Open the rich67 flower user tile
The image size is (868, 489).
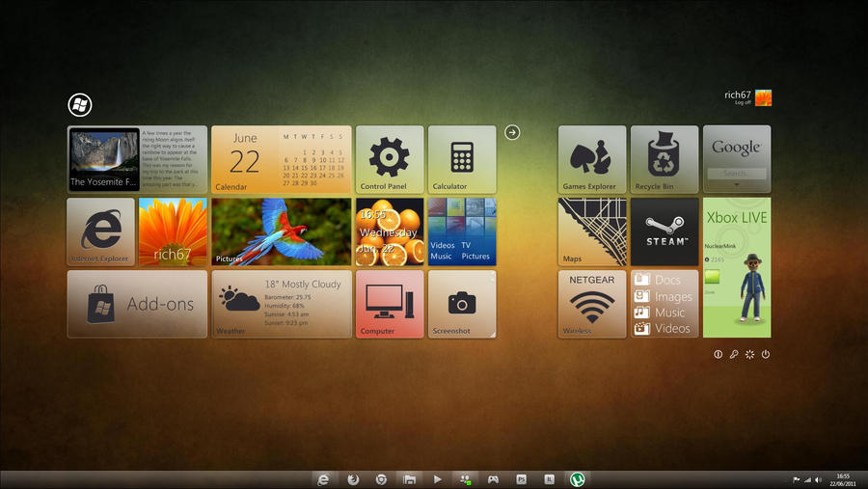[174, 232]
